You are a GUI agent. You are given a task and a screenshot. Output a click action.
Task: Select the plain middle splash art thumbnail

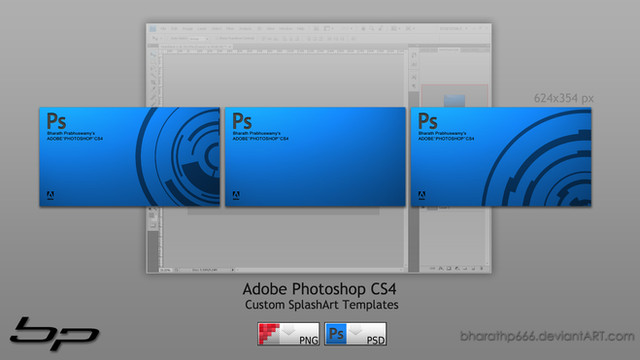tap(315, 157)
